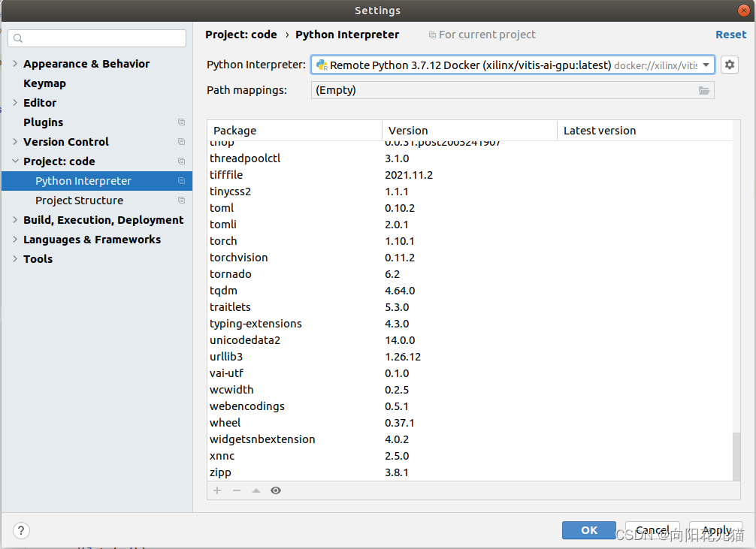Click the magnifier in the settings search field

point(17,38)
